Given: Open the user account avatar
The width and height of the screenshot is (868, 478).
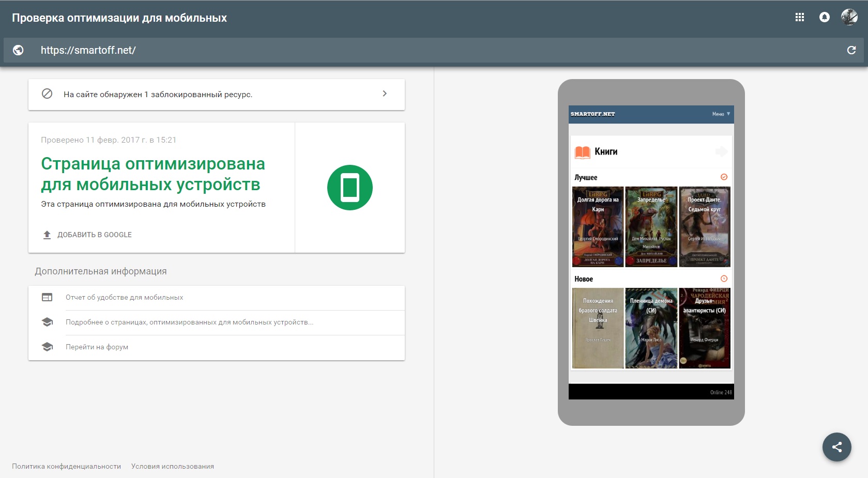Looking at the screenshot, I should click(x=849, y=17).
